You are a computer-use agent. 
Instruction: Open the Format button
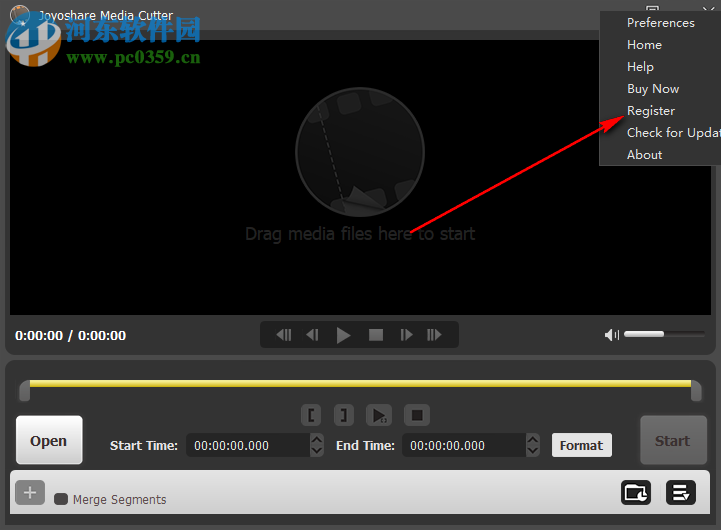click(582, 445)
